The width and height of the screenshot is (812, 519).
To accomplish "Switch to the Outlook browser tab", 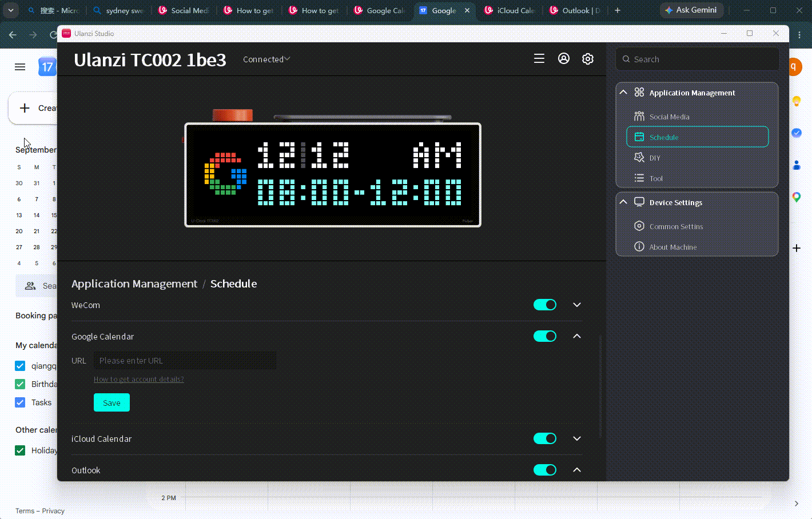I will (575, 10).
